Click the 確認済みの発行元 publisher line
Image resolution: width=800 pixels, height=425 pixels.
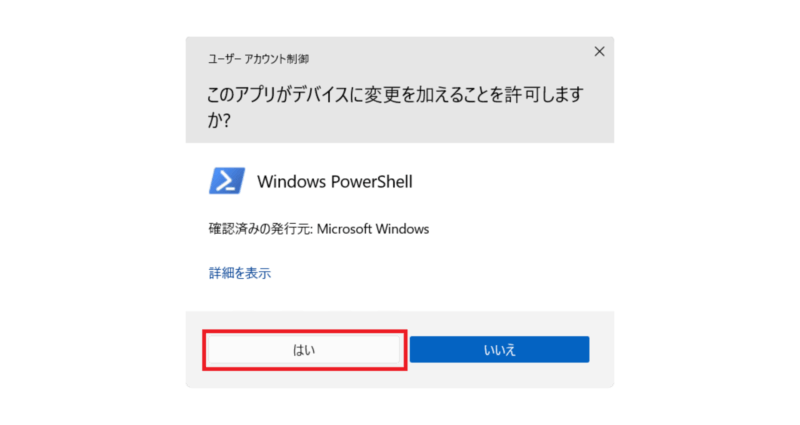[319, 229]
